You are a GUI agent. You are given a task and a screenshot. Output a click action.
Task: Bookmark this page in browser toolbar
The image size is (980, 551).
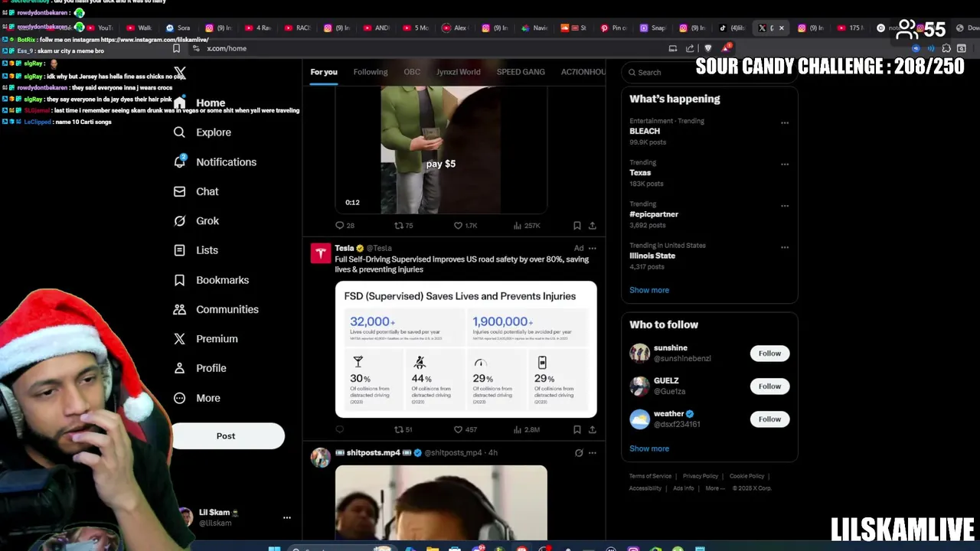[176, 48]
